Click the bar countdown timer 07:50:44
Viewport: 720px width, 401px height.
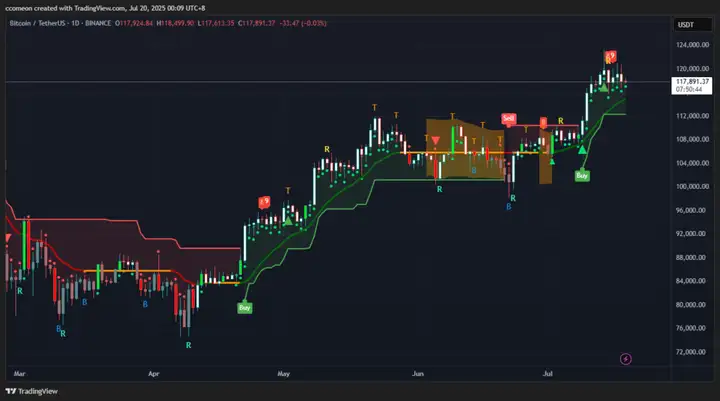(688, 89)
